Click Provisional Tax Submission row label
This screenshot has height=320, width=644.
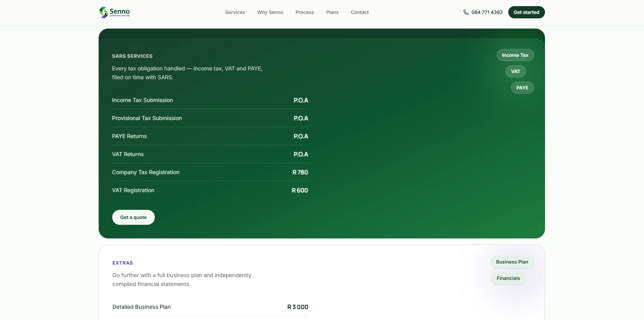click(x=147, y=118)
